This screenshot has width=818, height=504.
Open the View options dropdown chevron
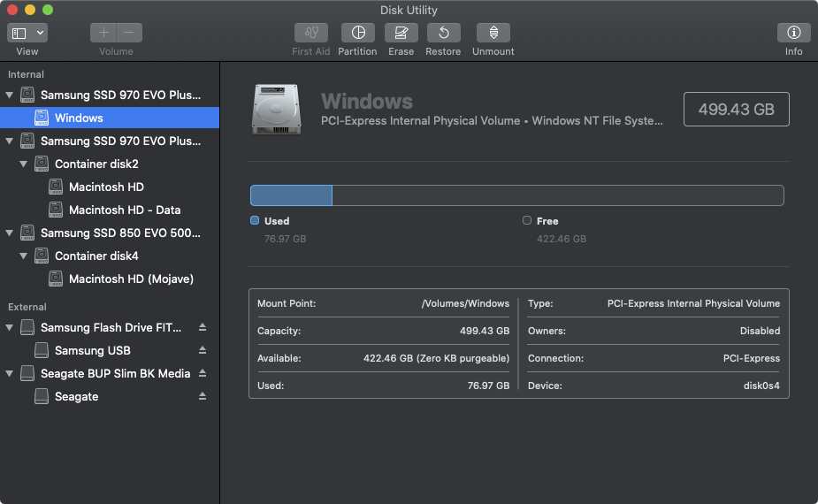[40, 33]
